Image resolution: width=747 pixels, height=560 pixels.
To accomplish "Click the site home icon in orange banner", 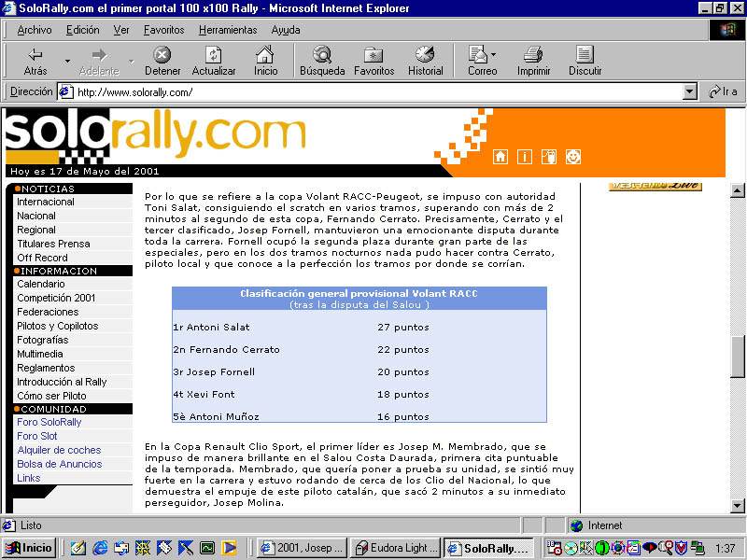I will 500,157.
